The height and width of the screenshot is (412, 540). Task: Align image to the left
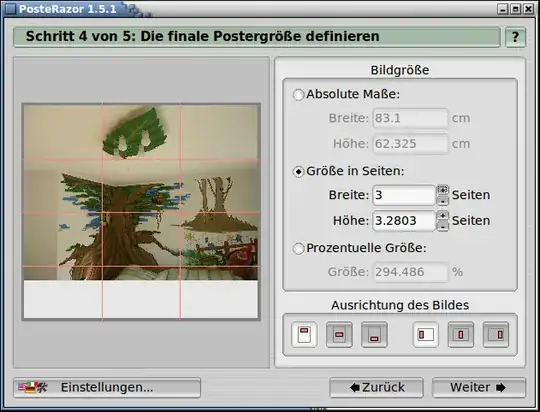coord(426,334)
